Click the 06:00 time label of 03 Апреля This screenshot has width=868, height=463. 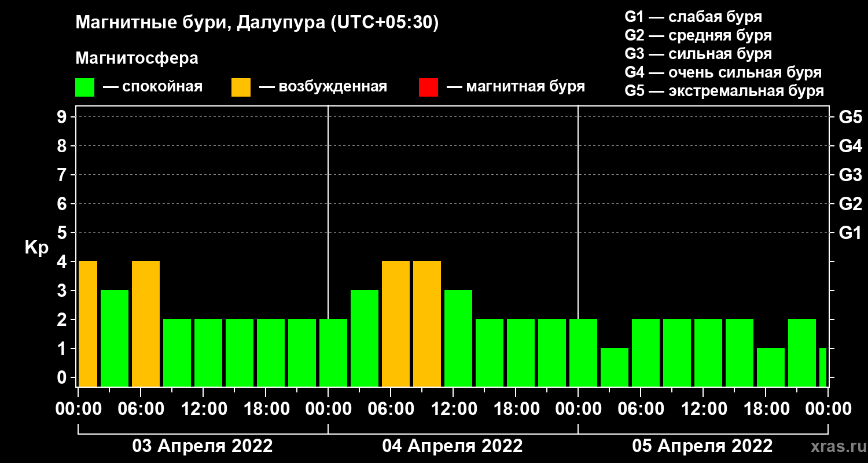(141, 409)
